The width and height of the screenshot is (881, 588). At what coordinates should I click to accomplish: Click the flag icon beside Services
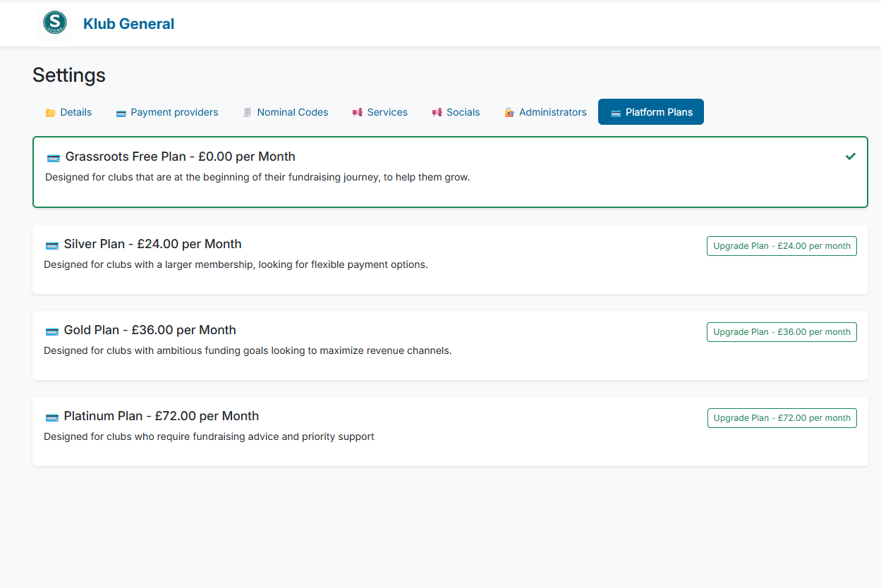pyautogui.click(x=357, y=112)
